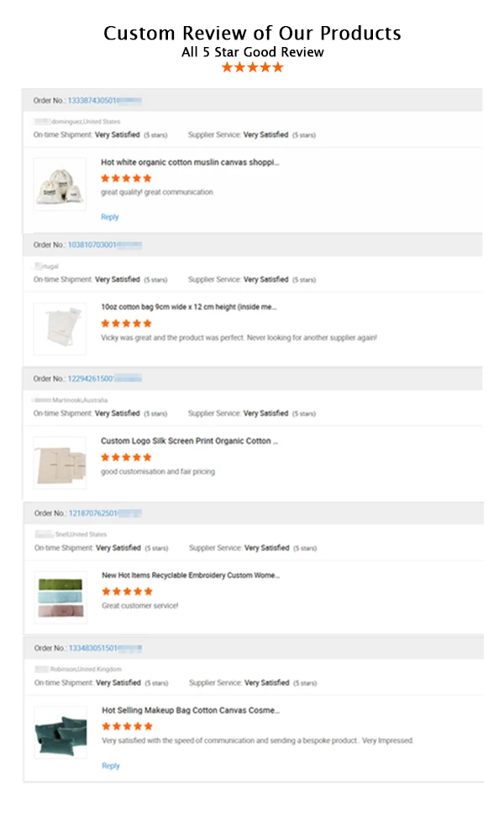The height and width of the screenshot is (816, 504).
Task: Open the silk screen print cotton bag thumbnail
Action: (x=60, y=463)
